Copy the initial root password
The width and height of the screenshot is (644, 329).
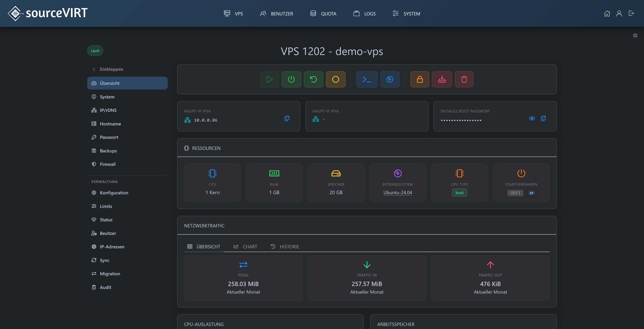pyautogui.click(x=543, y=118)
